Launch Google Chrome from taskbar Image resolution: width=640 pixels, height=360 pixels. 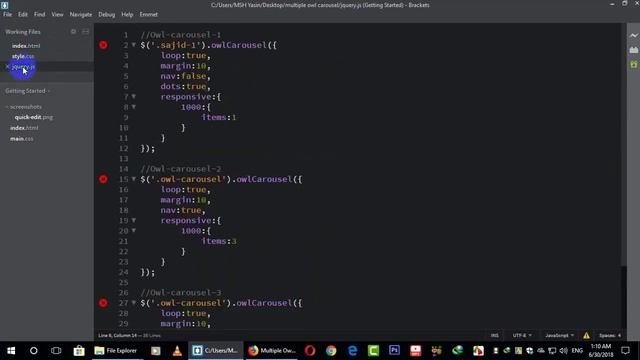(331, 351)
